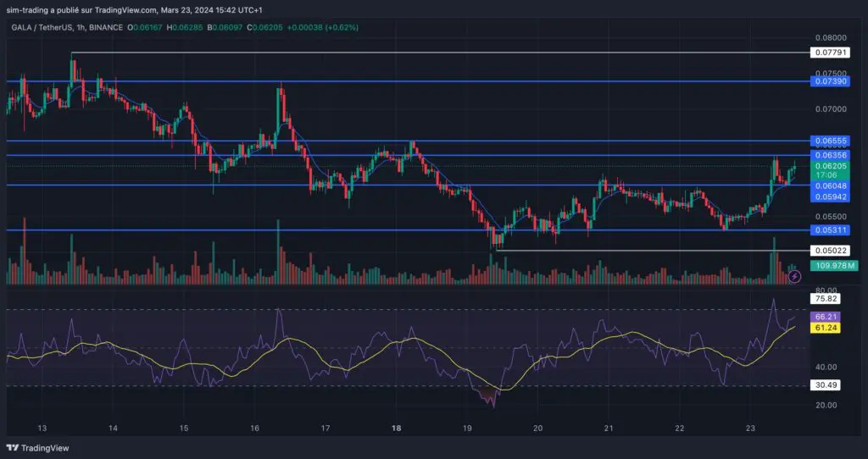Click the green current price 0.06205 label

[x=830, y=167]
